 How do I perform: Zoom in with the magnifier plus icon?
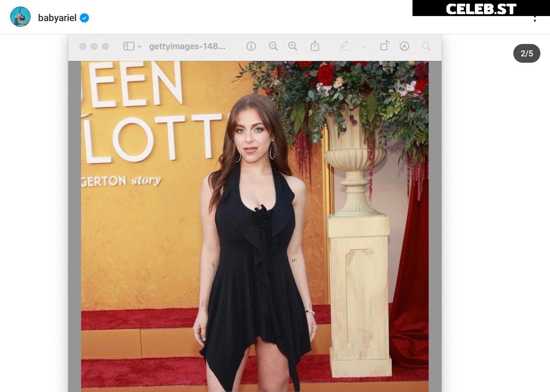pyautogui.click(x=293, y=46)
